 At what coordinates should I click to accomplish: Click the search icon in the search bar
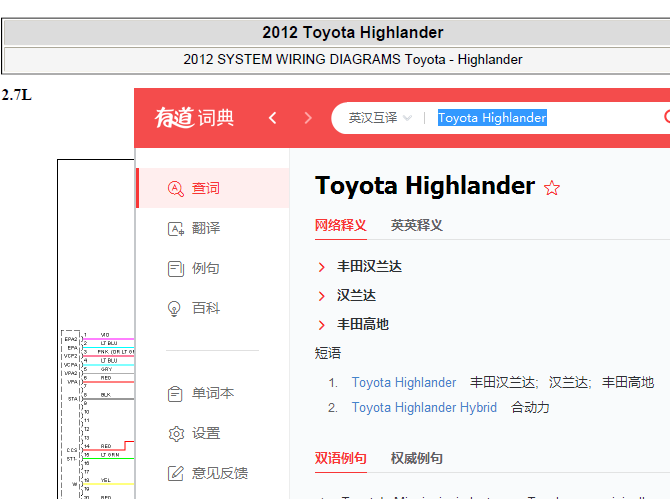(x=667, y=117)
